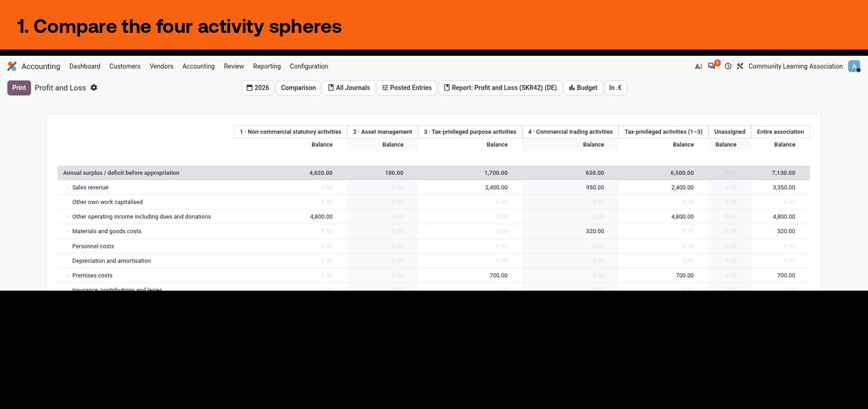The width and height of the screenshot is (868, 409).
Task: Click the Annual surplus / deficit before appropriation row
Action: tap(433, 173)
